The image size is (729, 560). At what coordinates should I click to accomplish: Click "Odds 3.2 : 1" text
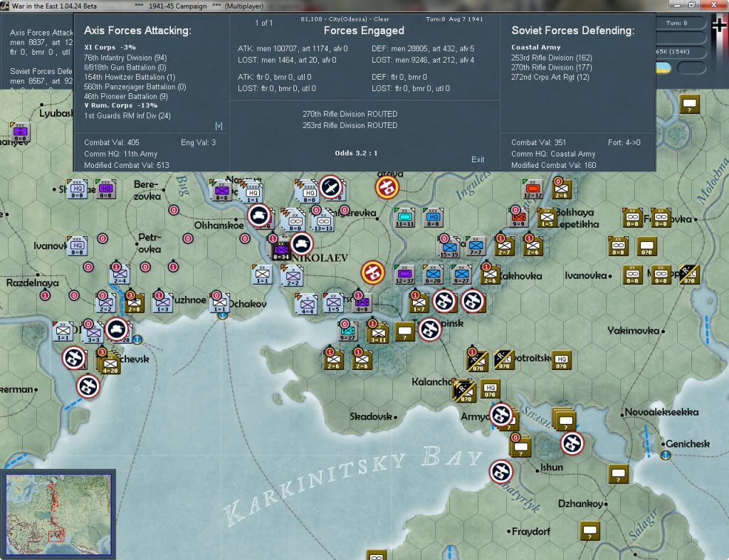(356, 153)
